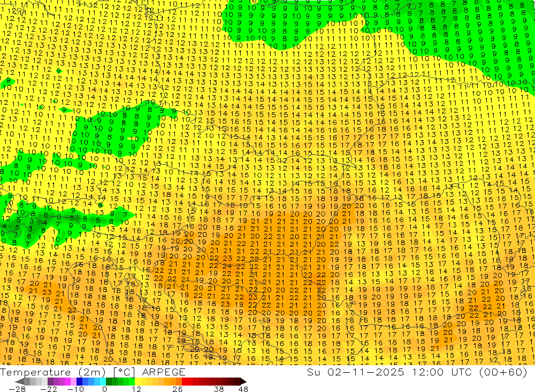This screenshot has height=392, width=535.
Task: Select the "(00+60)" forecast offset text
Action: (x=503, y=372)
